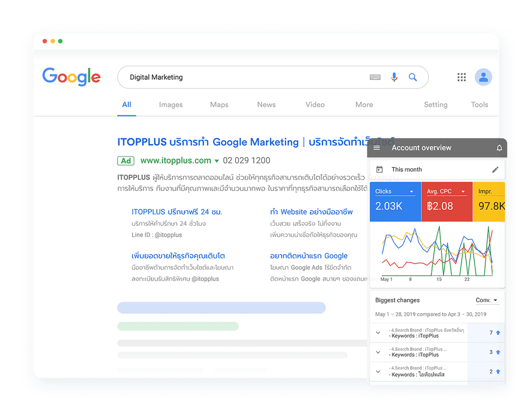Open the calendar icon beside This month
532x411 pixels.
[x=379, y=169]
